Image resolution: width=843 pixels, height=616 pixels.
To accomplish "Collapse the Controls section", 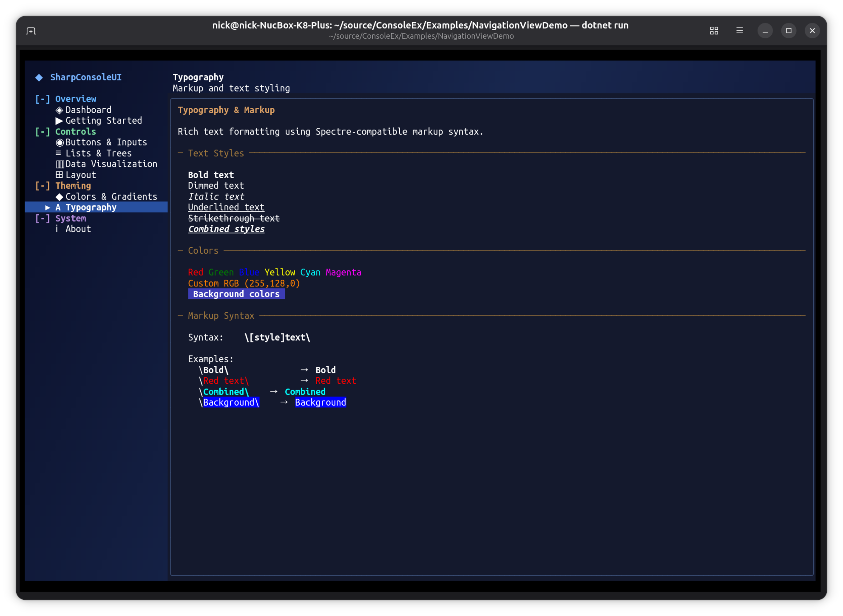I will click(42, 132).
